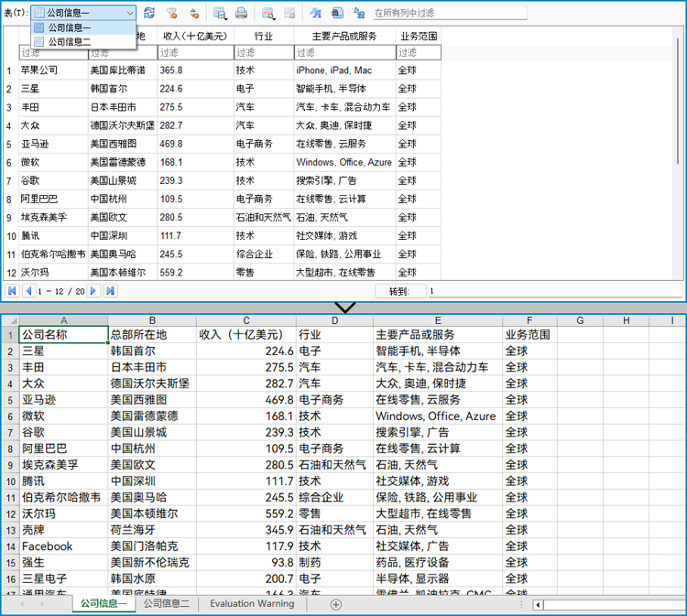
Task: Select 345.9 cell in spreadsheet
Action: [x=246, y=530]
